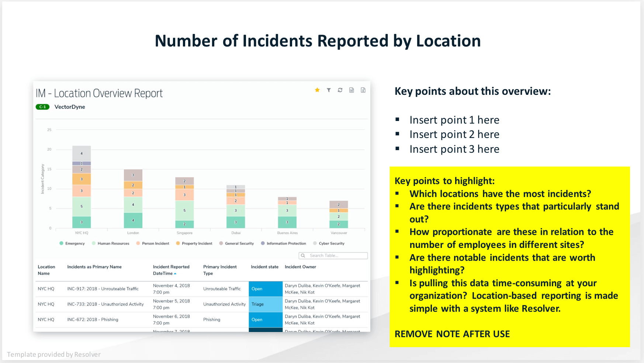
Task: Toggle the Information Protection legend item
Action: tap(263, 243)
